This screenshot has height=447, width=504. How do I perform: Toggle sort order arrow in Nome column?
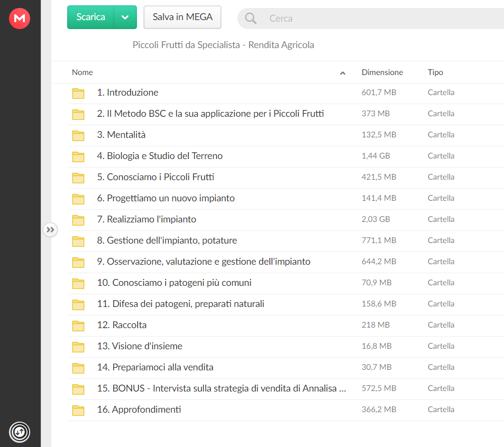[x=343, y=73]
